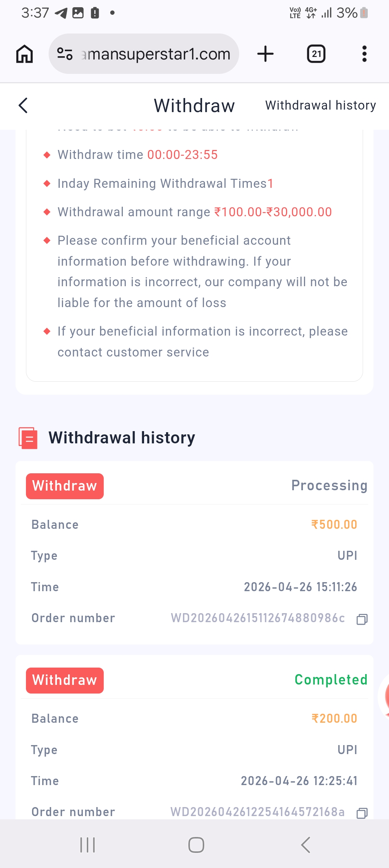Tap the red Withdrawal history section icon
Screen dimensions: 389x868
tap(28, 438)
